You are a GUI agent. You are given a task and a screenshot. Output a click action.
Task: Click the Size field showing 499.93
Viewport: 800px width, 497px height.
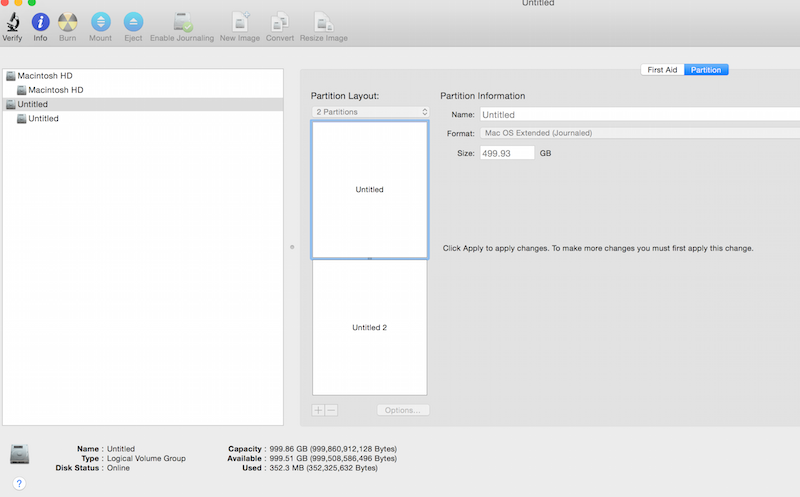pos(507,153)
